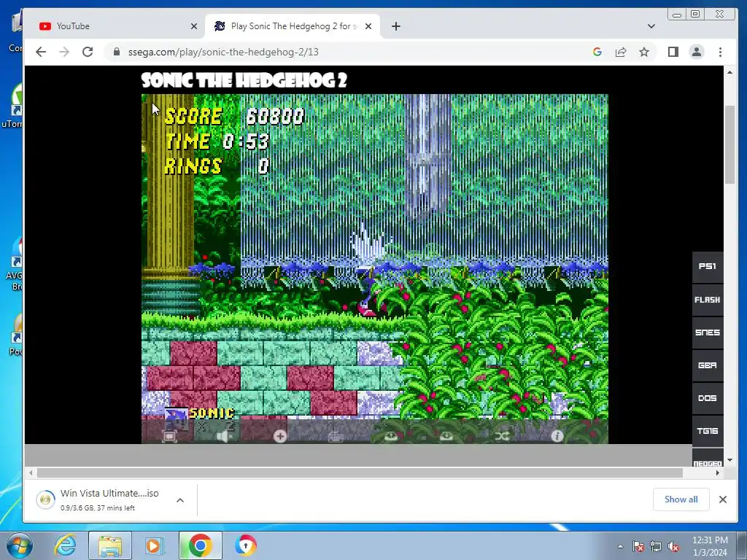
Task: Click the plus icon in emulator bar
Action: pos(280,436)
